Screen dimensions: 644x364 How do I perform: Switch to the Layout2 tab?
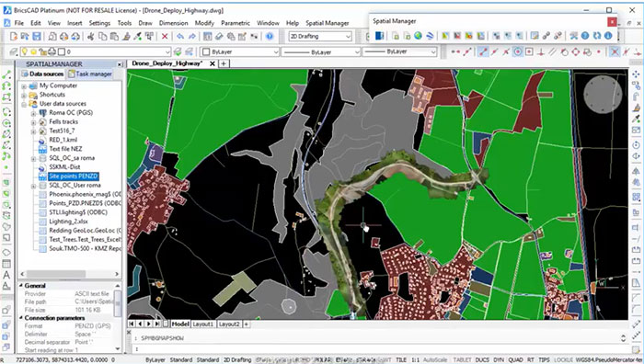[x=229, y=324]
